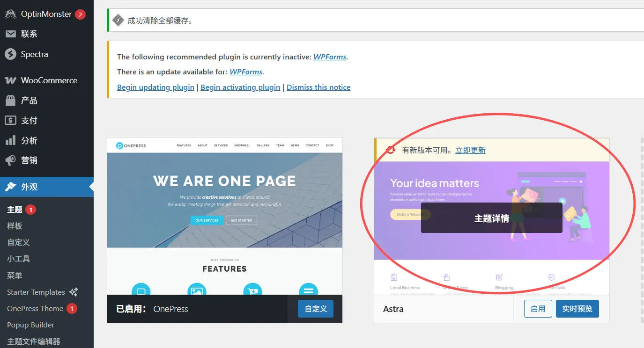Click the 营销 megaphone icon
The width and height of the screenshot is (644, 348).
tap(10, 160)
